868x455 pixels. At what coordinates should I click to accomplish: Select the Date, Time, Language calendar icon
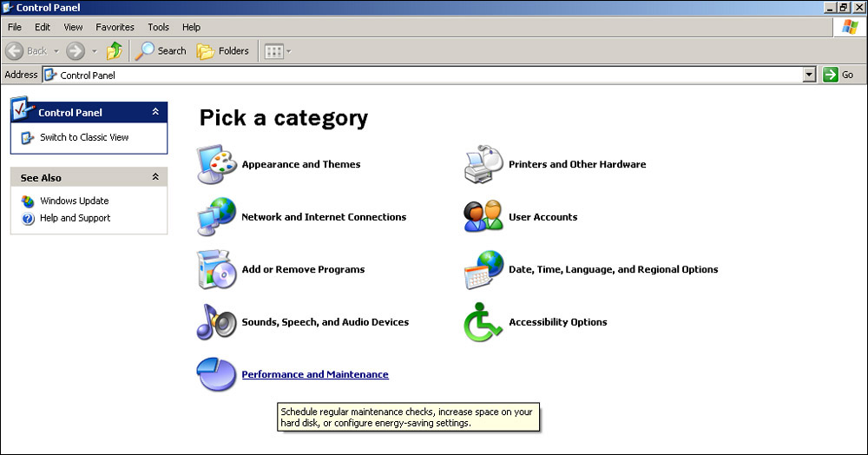coord(483,270)
